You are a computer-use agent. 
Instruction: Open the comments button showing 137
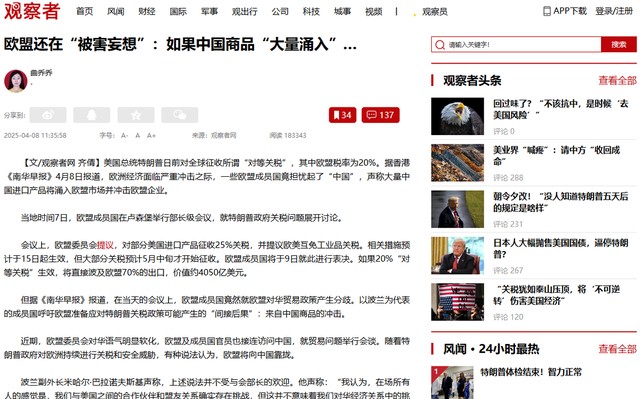(380, 115)
